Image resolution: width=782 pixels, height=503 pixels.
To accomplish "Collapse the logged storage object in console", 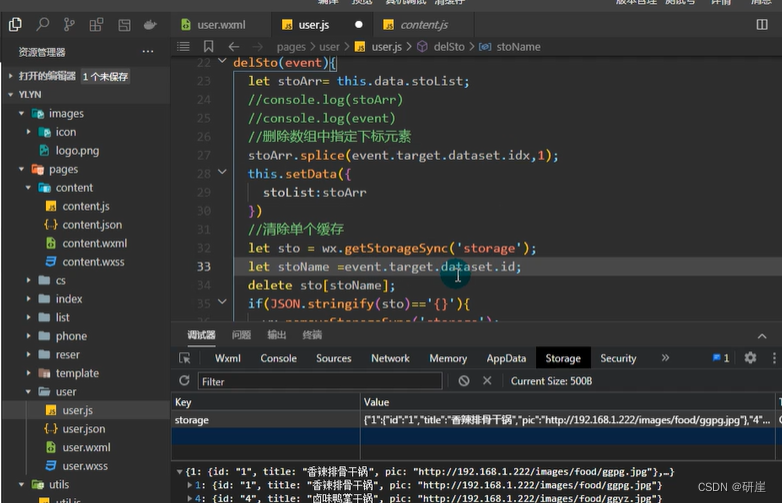I will point(180,471).
